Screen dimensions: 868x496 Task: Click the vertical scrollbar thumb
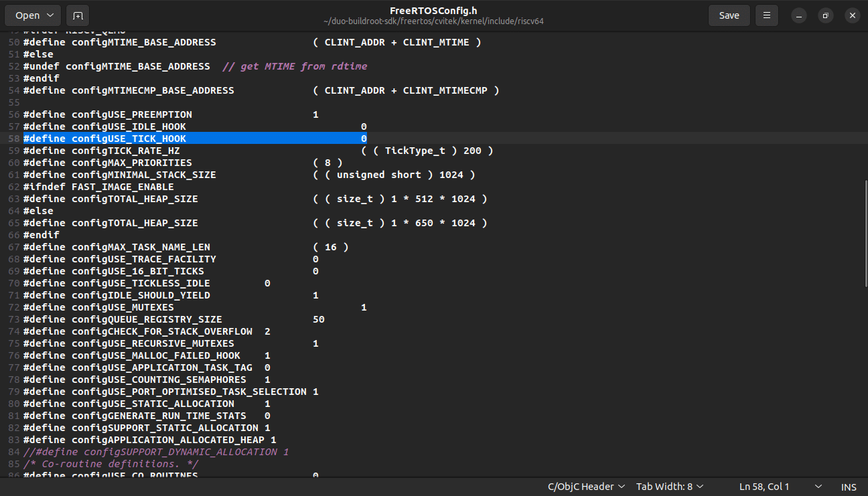(x=865, y=234)
